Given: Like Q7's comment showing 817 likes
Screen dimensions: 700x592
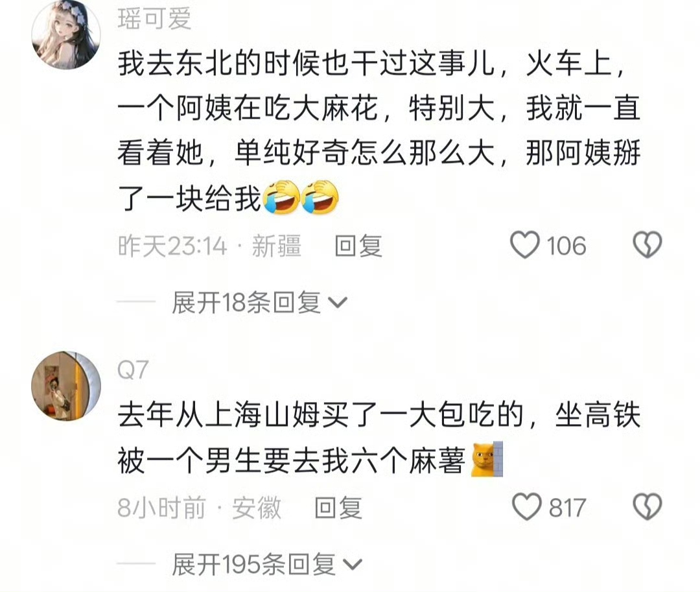Looking at the screenshot, I should coord(527,506).
